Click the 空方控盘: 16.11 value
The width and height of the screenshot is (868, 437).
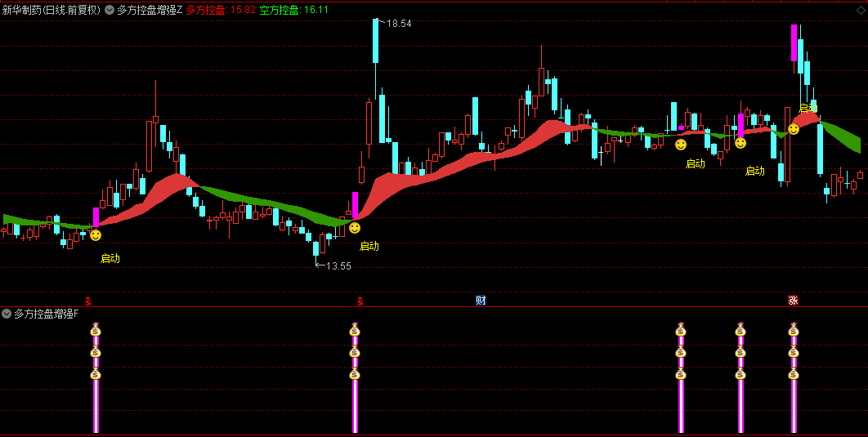coord(294,10)
